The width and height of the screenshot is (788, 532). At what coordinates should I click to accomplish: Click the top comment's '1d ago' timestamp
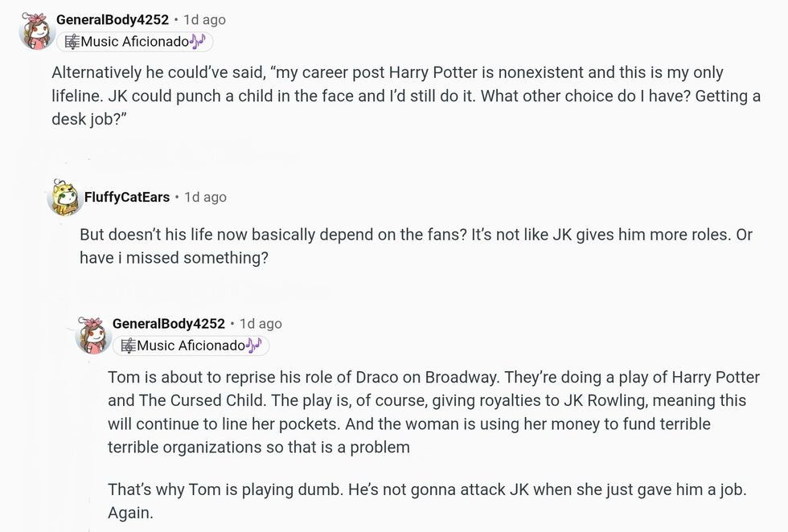[x=205, y=19]
